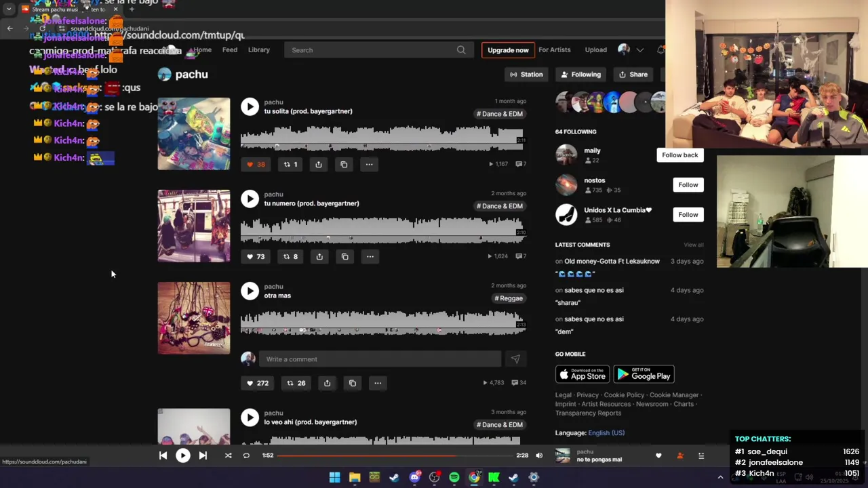
Task: Copy link of the 'otra mas' track
Action: [x=353, y=383]
